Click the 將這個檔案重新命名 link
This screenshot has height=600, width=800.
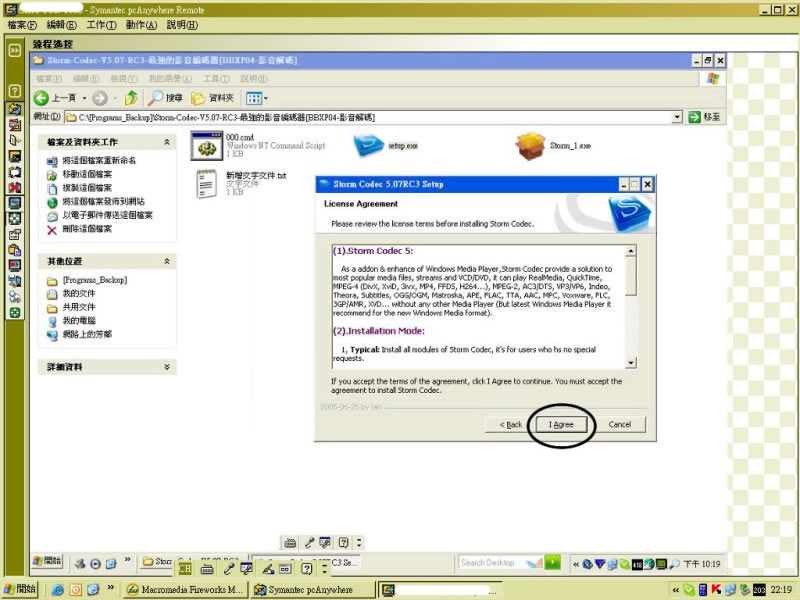click(x=99, y=161)
